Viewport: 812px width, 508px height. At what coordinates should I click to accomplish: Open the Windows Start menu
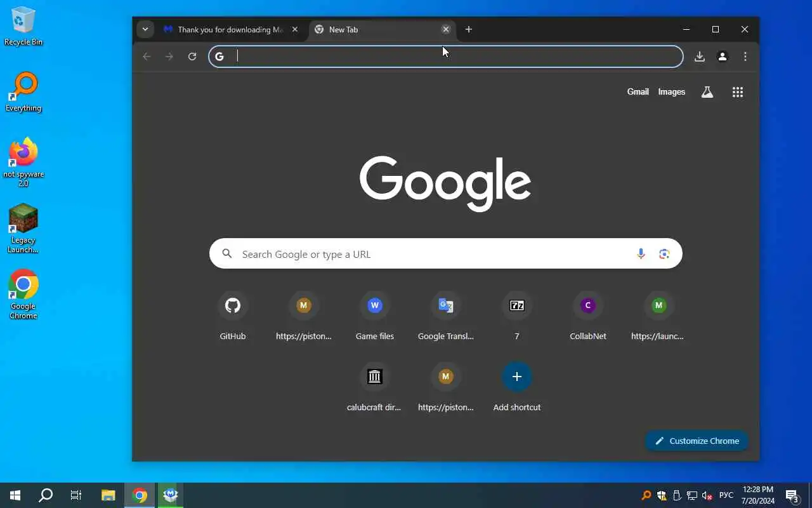[x=15, y=495]
